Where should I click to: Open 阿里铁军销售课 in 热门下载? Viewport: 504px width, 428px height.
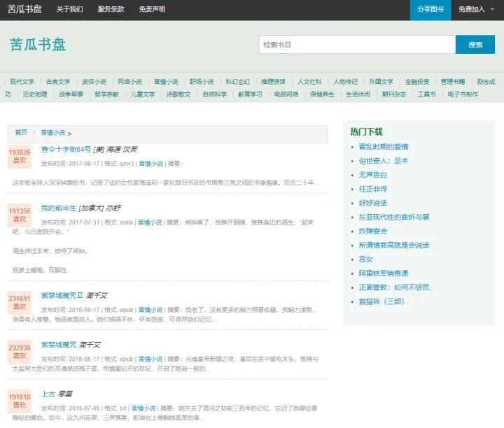(x=384, y=273)
